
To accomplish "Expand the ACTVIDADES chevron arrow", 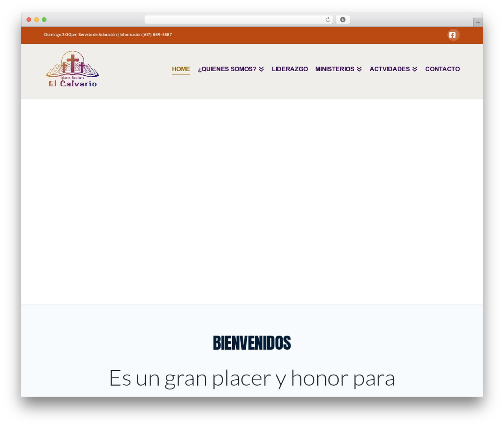I will tap(415, 69).
